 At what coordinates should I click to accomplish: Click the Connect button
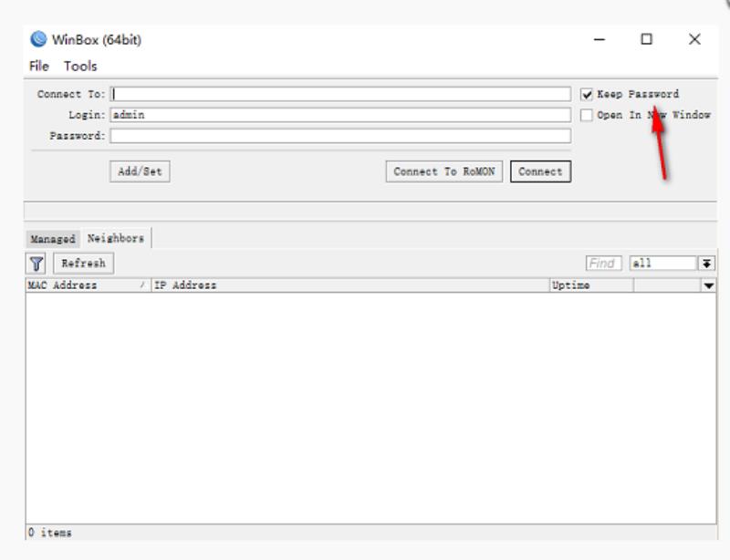[x=540, y=171]
